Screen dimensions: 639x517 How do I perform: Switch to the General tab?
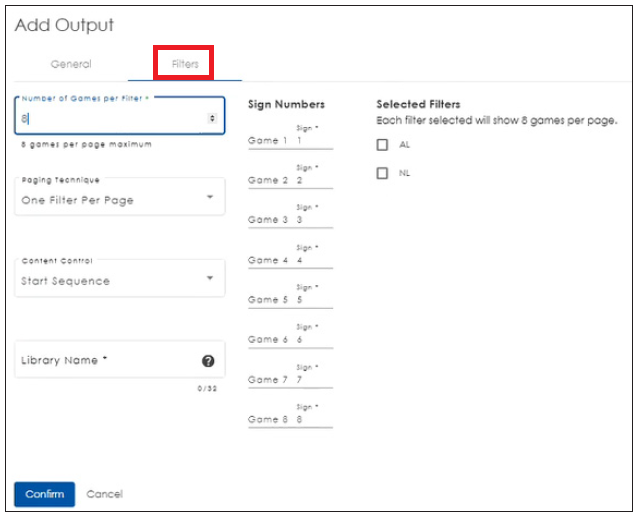point(71,64)
